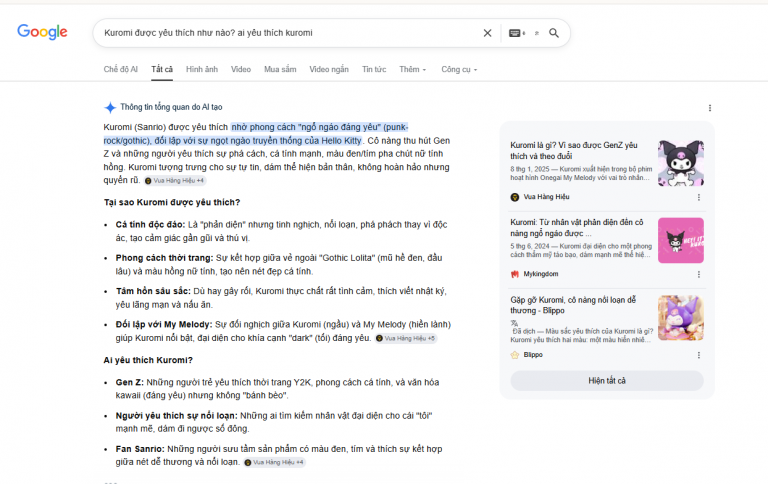This screenshot has width=768, height=484.
Task: Click the 'Người yêu thích sự nổi loạn:' text
Action: click(x=176, y=416)
